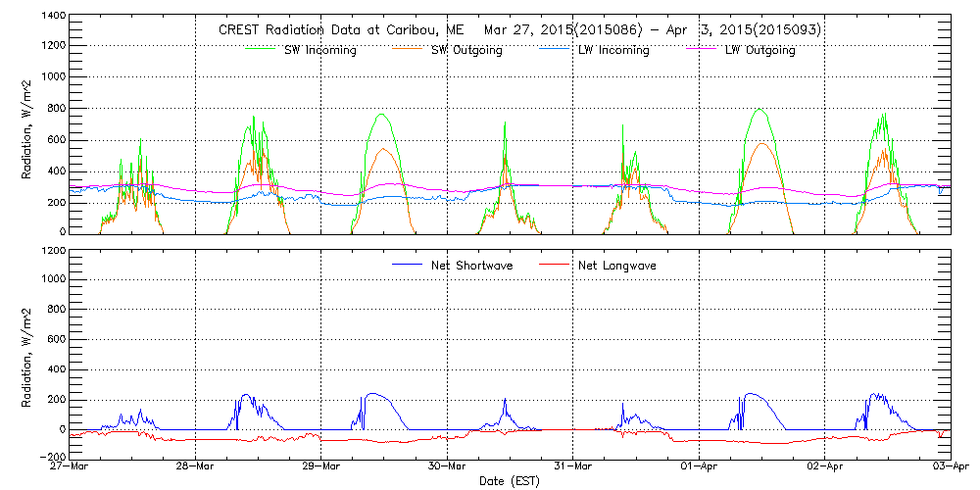Select the 01-Apr date tick label
The image size is (980, 490).
click(x=699, y=467)
